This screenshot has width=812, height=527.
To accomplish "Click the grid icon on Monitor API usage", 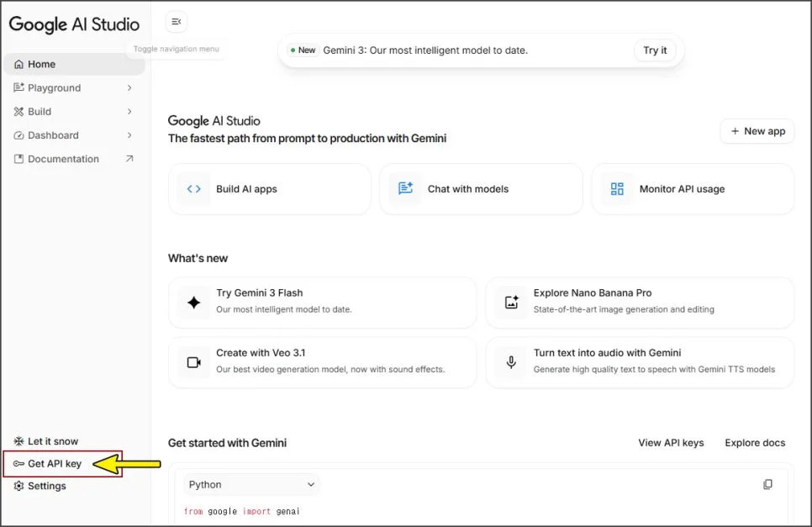I will tap(617, 189).
